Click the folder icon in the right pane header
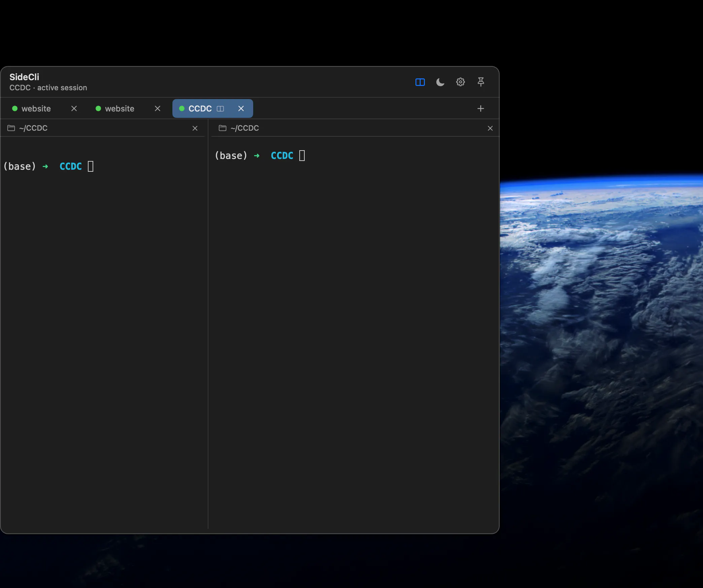The height and width of the screenshot is (588, 703). pyautogui.click(x=223, y=128)
